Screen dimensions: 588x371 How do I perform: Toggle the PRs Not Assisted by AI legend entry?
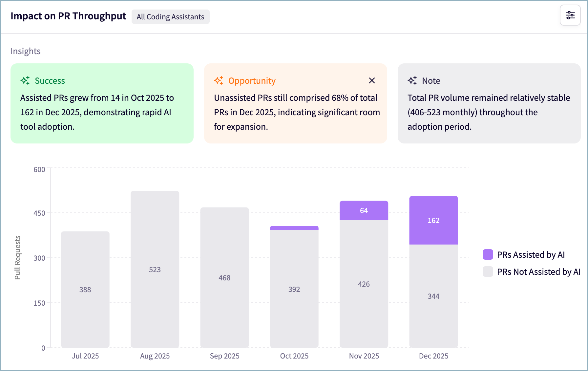click(x=538, y=272)
